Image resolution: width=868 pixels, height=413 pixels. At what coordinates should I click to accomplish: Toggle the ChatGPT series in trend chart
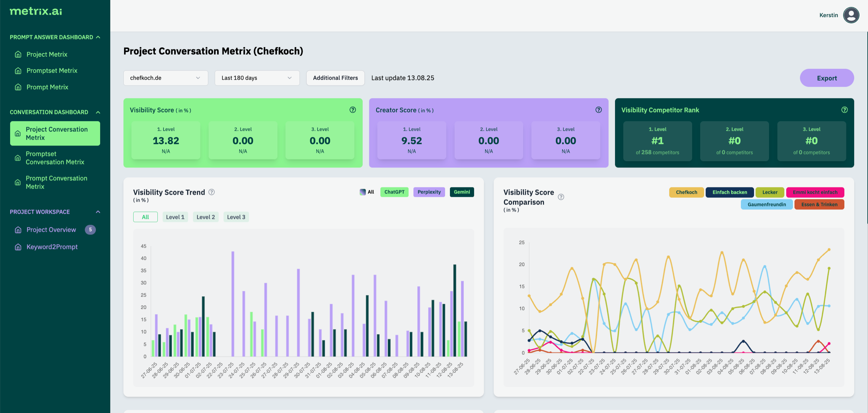(x=394, y=192)
